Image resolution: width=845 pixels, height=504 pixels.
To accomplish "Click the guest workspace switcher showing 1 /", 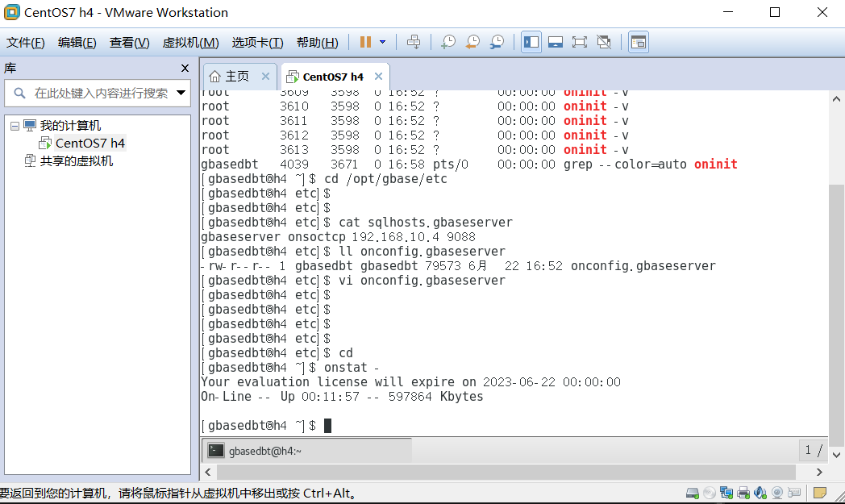I will click(x=813, y=450).
